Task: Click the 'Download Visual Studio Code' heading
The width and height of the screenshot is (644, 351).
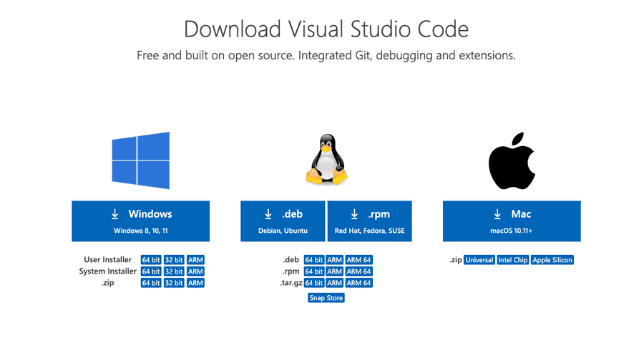Action: (x=326, y=29)
